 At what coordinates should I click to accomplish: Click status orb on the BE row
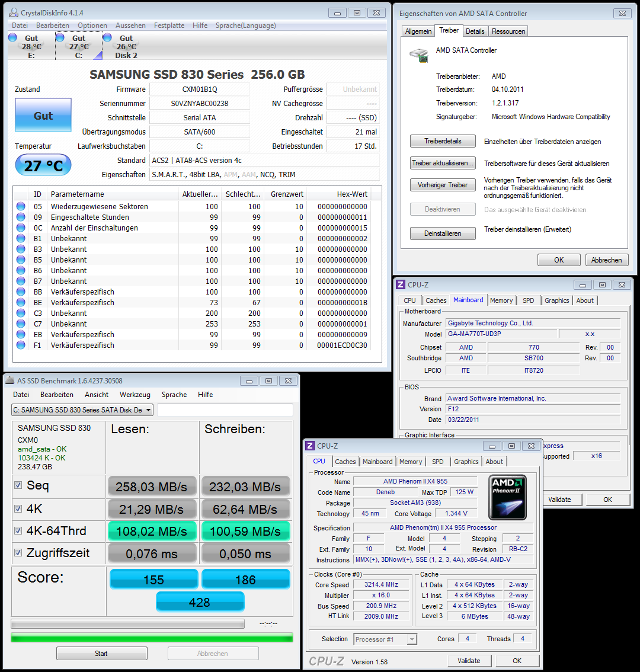(21, 302)
